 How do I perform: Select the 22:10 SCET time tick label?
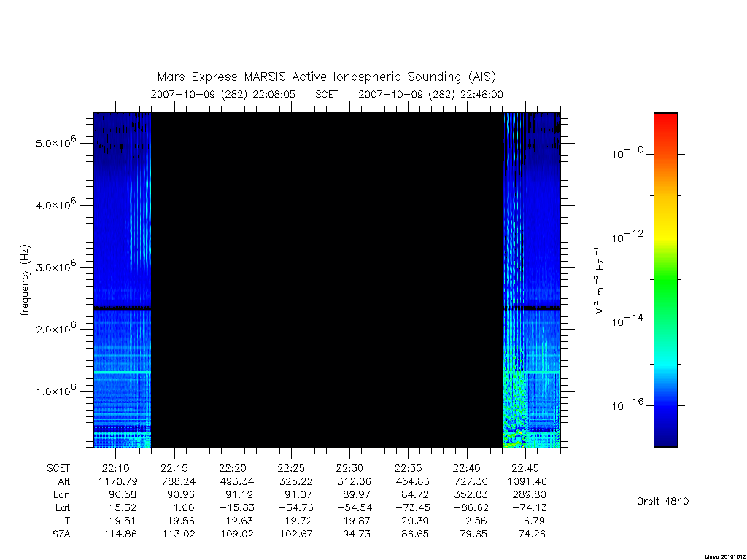116,468
